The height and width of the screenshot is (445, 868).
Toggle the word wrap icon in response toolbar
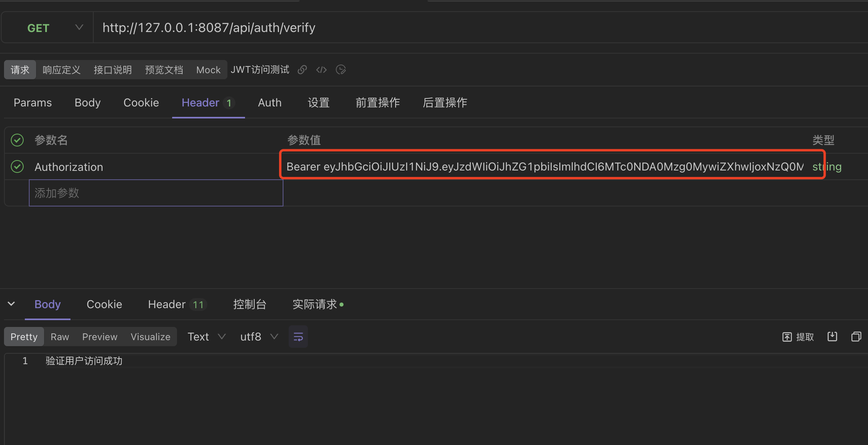pos(298,337)
